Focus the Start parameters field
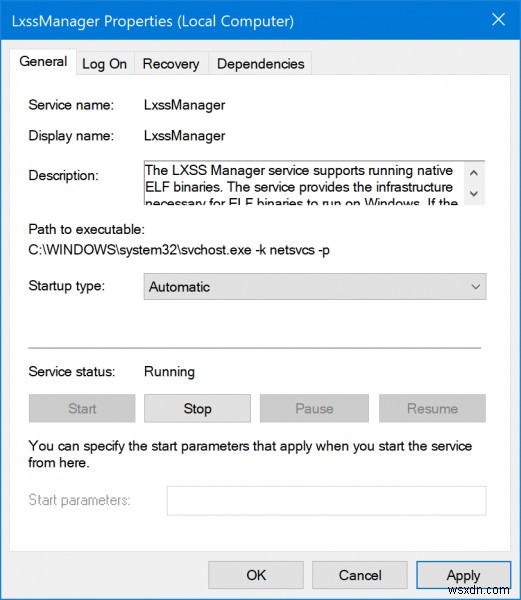This screenshot has width=521, height=600. pos(327,501)
